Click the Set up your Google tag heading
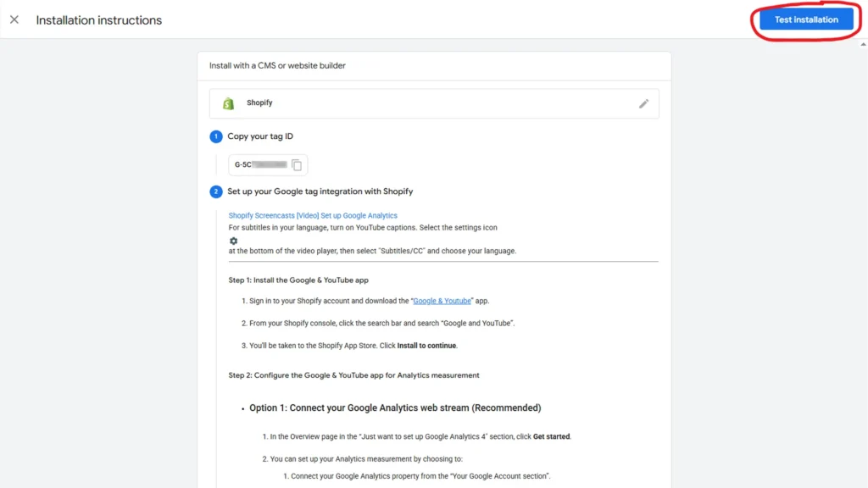The height and width of the screenshot is (488, 868). (x=320, y=191)
